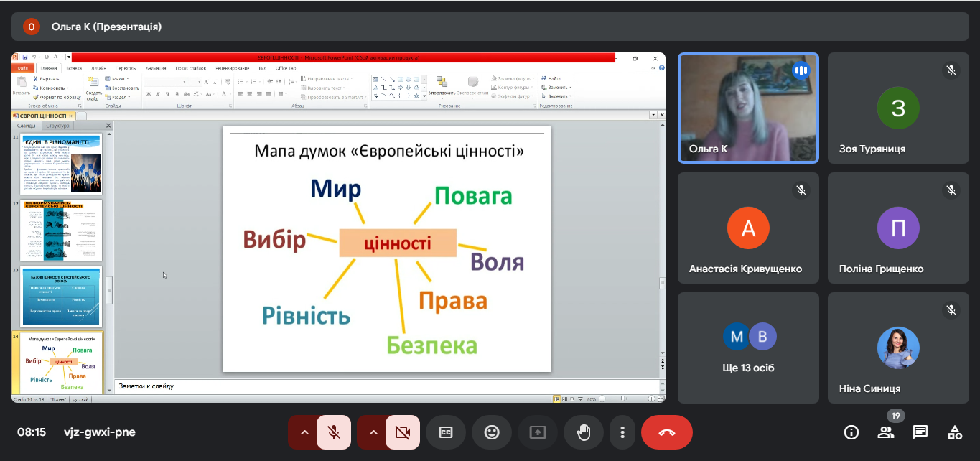The height and width of the screenshot is (461, 980).
Task: Open the chat with everyone panel
Action: [x=920, y=432]
